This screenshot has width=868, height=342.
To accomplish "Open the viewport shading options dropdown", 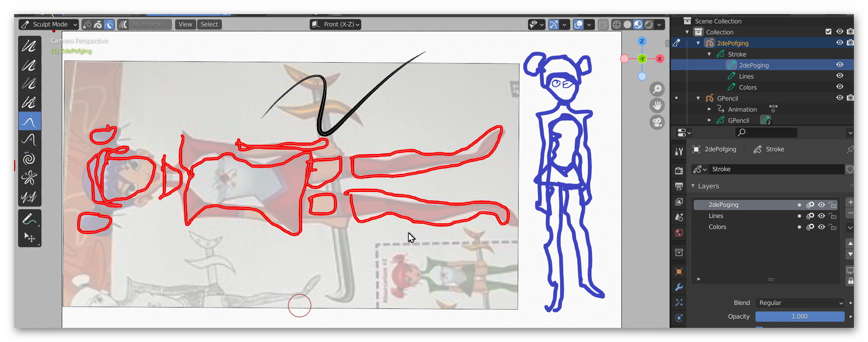I will pyautogui.click(x=659, y=24).
